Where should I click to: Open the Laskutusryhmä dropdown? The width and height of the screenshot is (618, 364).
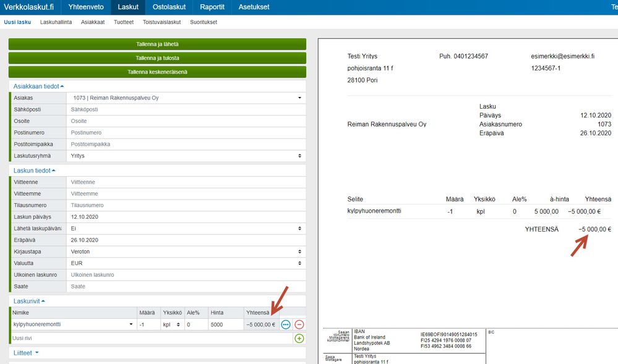(x=186, y=156)
